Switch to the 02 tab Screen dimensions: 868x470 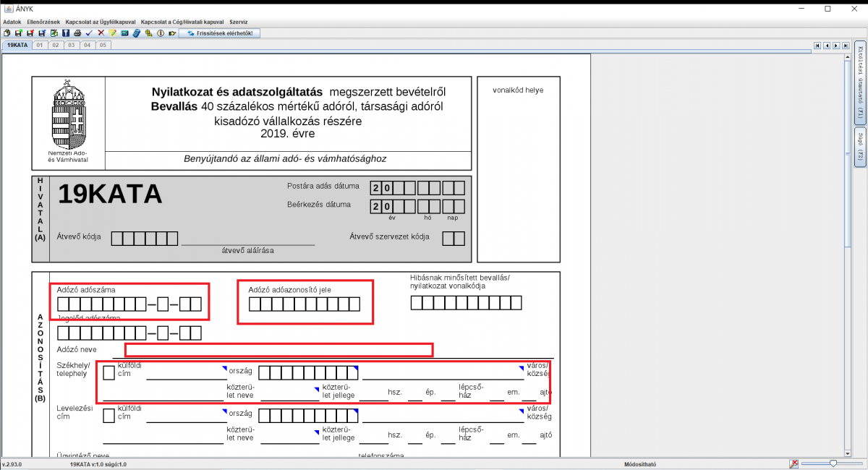point(56,45)
